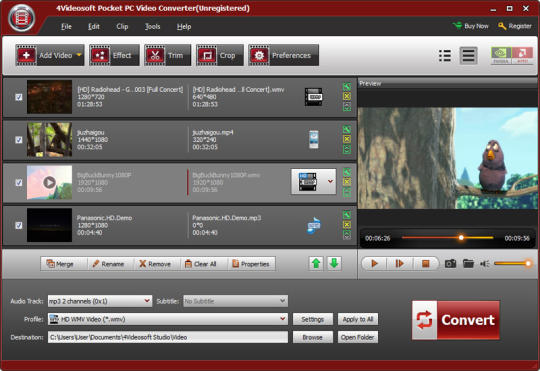Open the Profile dropdown
This screenshot has width=540, height=371.
tap(168, 319)
